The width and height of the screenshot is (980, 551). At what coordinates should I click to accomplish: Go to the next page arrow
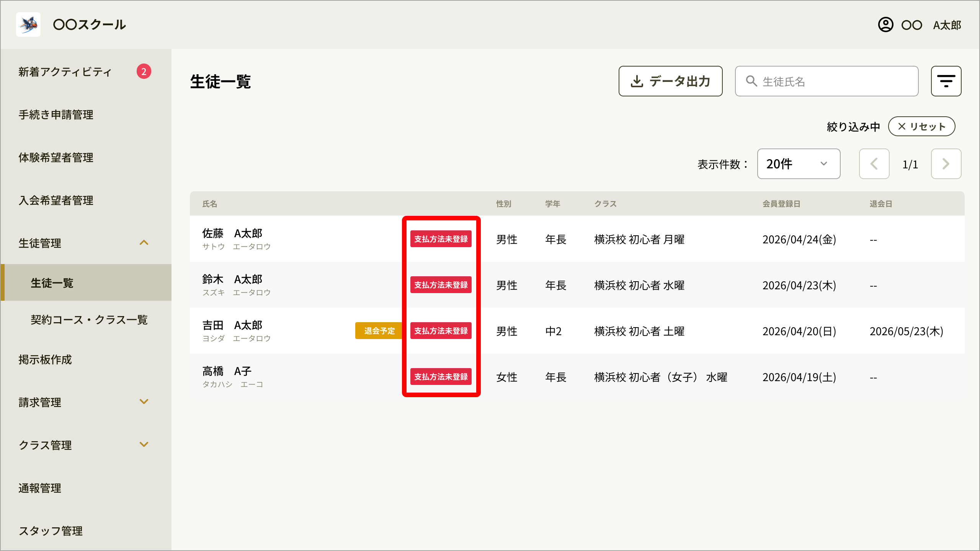(x=946, y=164)
